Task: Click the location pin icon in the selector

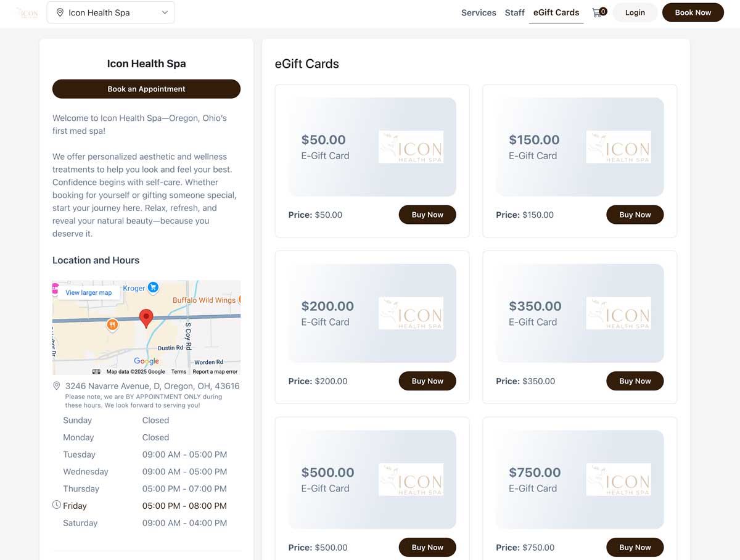Action: (x=60, y=12)
